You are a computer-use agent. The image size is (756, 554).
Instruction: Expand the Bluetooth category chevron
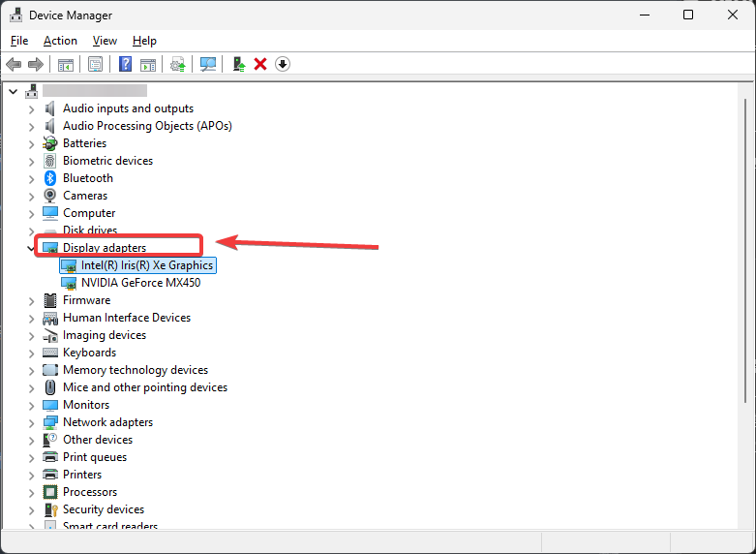[31, 179]
